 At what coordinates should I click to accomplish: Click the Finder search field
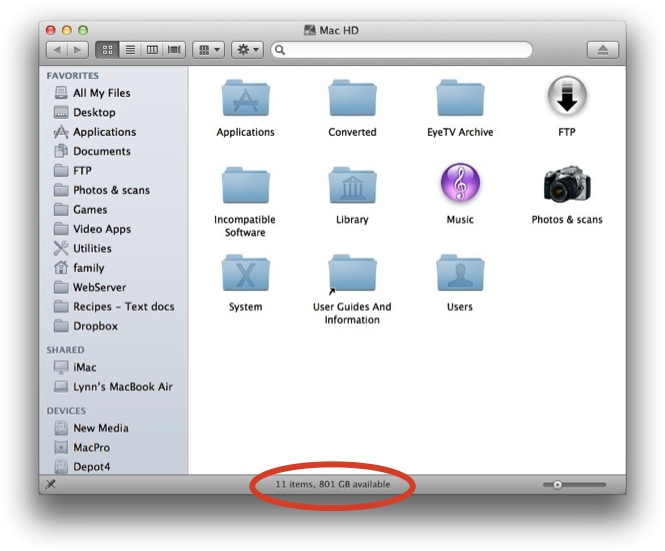coord(402,50)
